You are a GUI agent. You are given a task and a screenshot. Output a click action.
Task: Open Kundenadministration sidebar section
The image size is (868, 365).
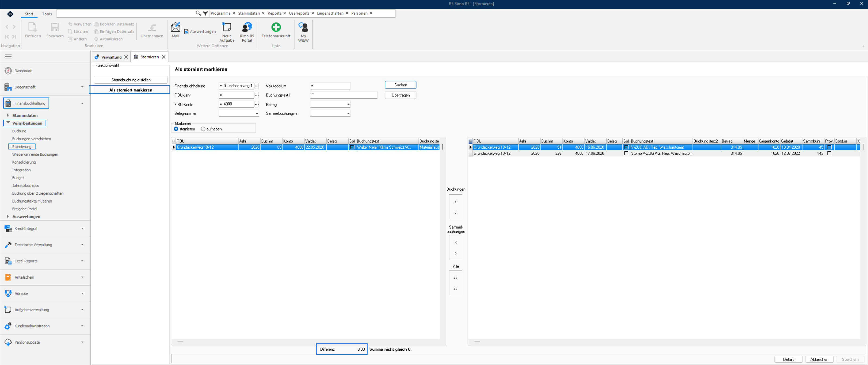tap(45, 326)
